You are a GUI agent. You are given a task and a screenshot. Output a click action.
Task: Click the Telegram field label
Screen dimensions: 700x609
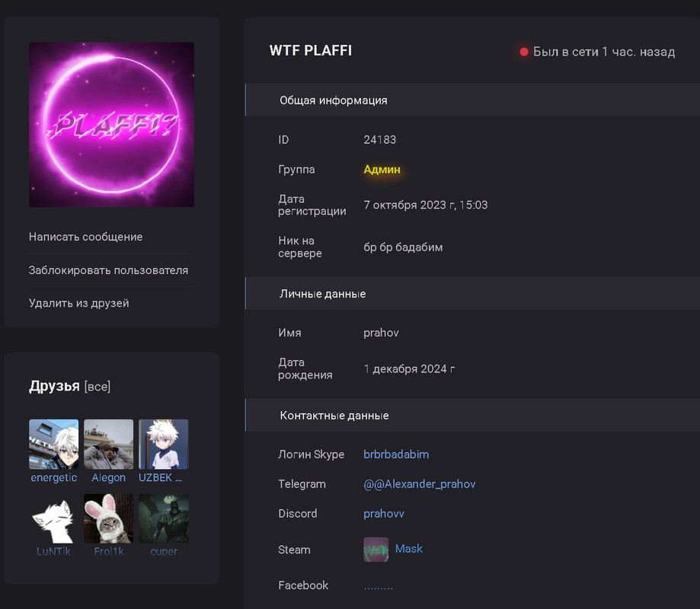coord(302,484)
